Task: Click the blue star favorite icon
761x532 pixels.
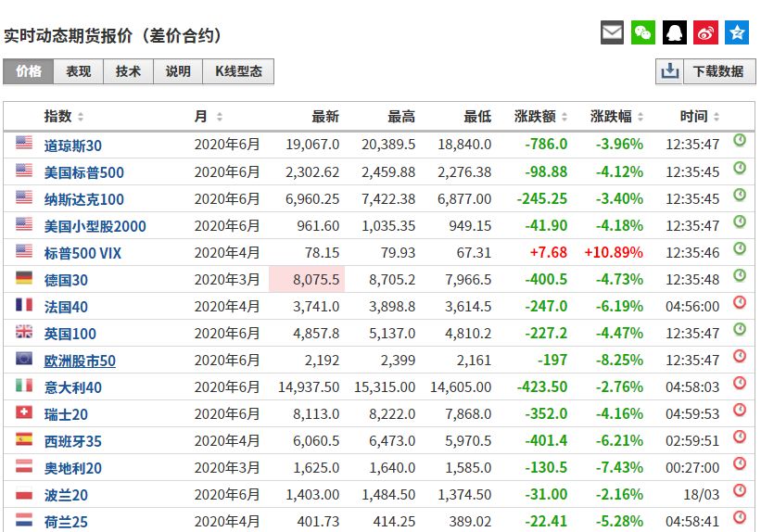Action: click(737, 33)
